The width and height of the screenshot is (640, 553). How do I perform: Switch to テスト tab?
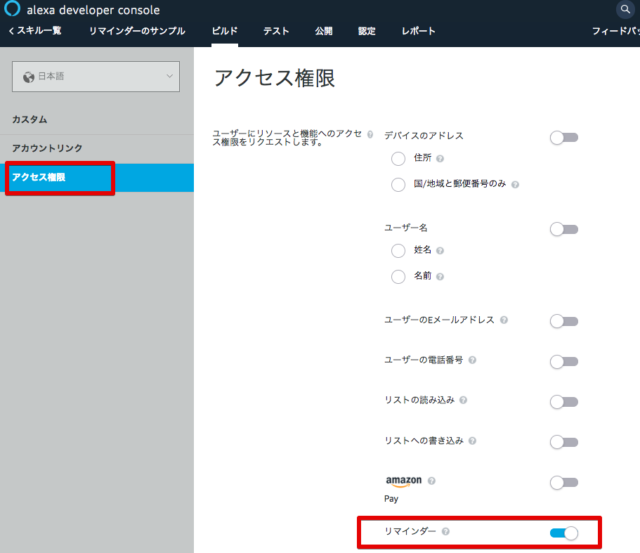276,31
